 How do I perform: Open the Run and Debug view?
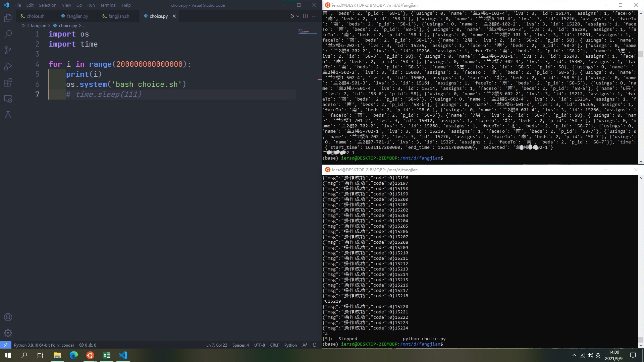[8, 66]
